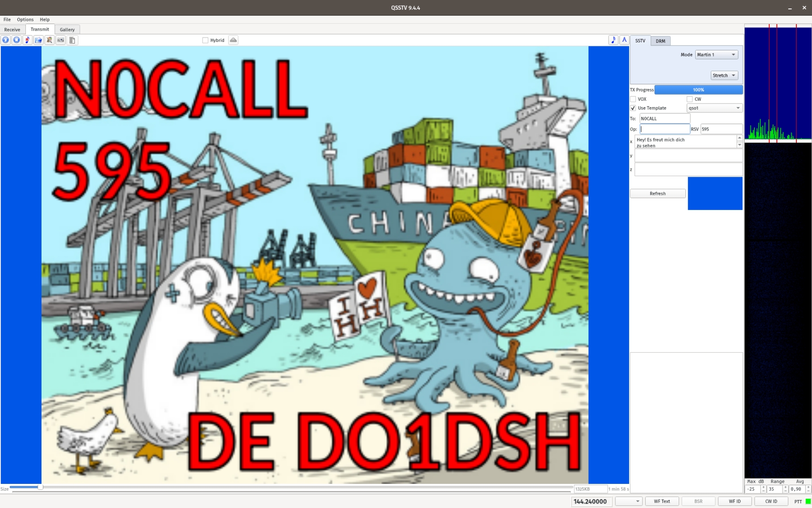This screenshot has height=508, width=812.
Task: Click the blue color swatch beside Refresh
Action: click(x=715, y=194)
